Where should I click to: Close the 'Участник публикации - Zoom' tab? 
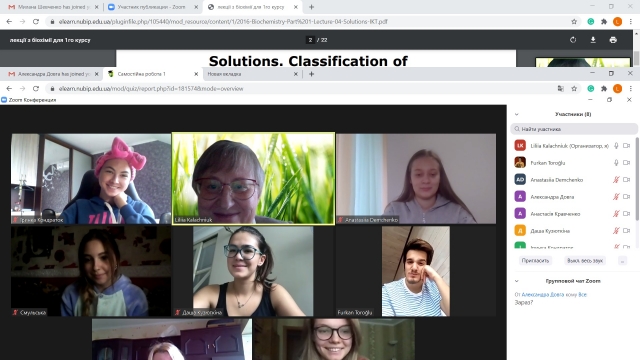(x=196, y=7)
